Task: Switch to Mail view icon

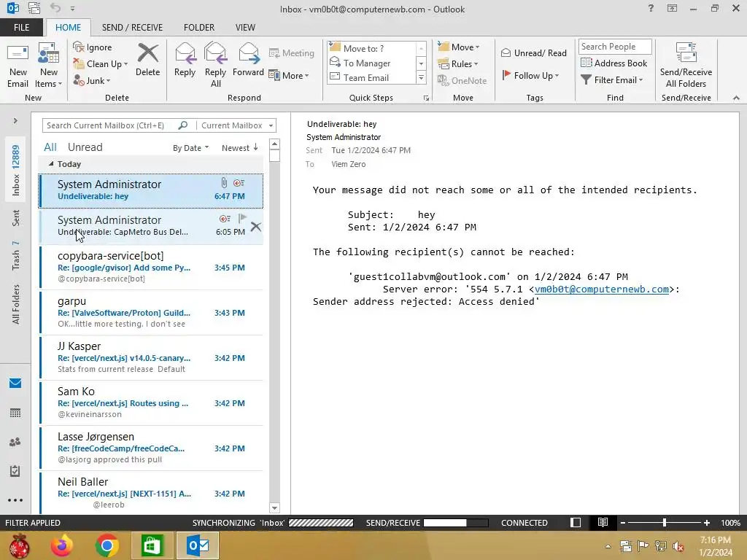Action: 15,384
